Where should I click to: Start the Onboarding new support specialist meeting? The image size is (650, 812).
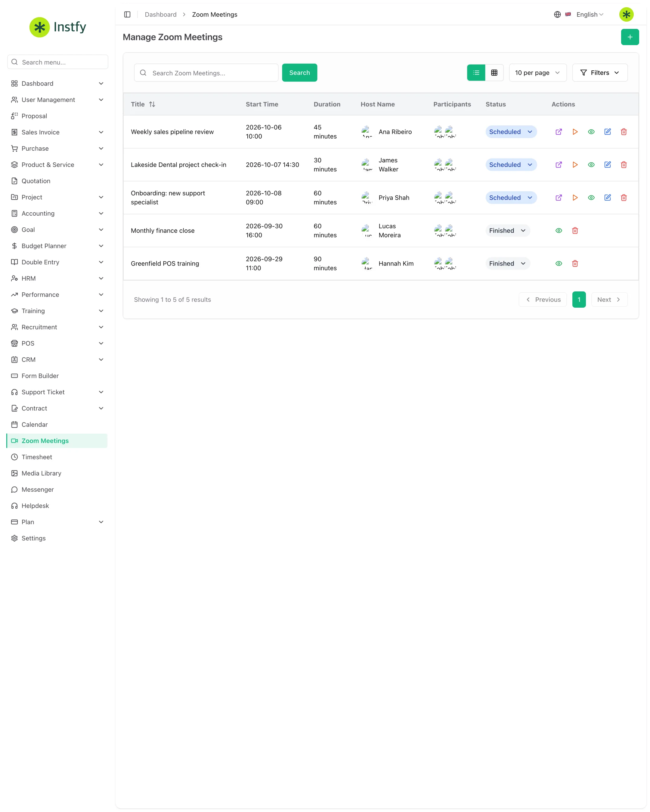575,198
